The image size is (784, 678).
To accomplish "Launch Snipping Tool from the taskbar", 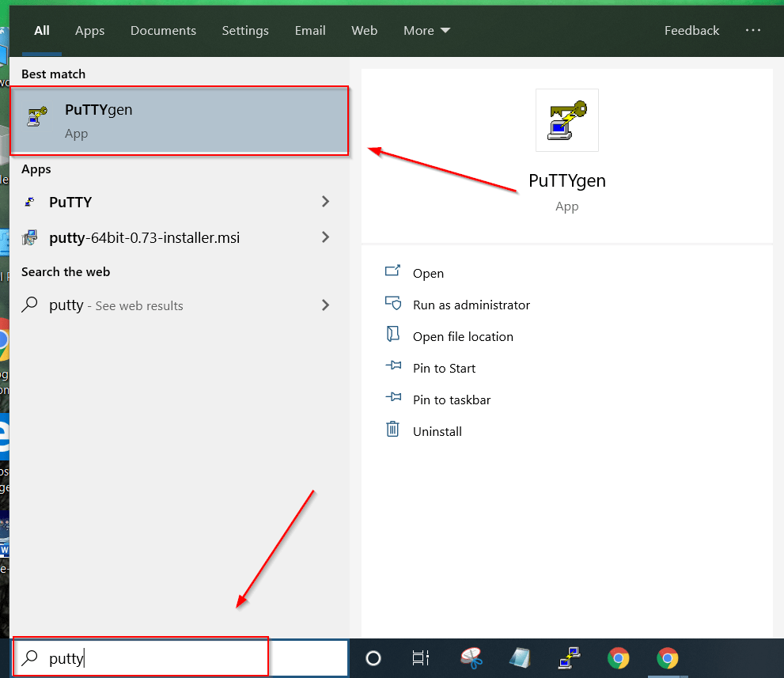I will pos(472,658).
